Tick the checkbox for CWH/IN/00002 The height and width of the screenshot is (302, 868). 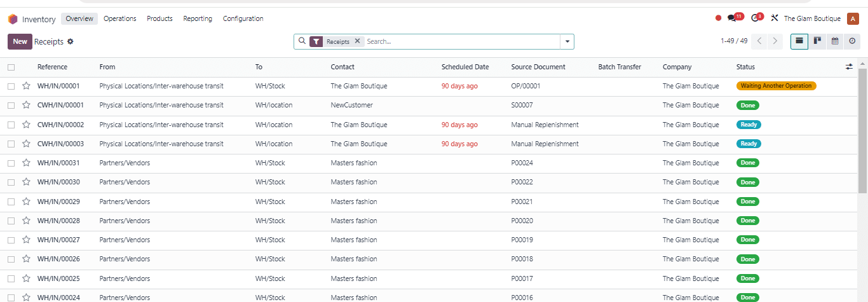(x=11, y=125)
